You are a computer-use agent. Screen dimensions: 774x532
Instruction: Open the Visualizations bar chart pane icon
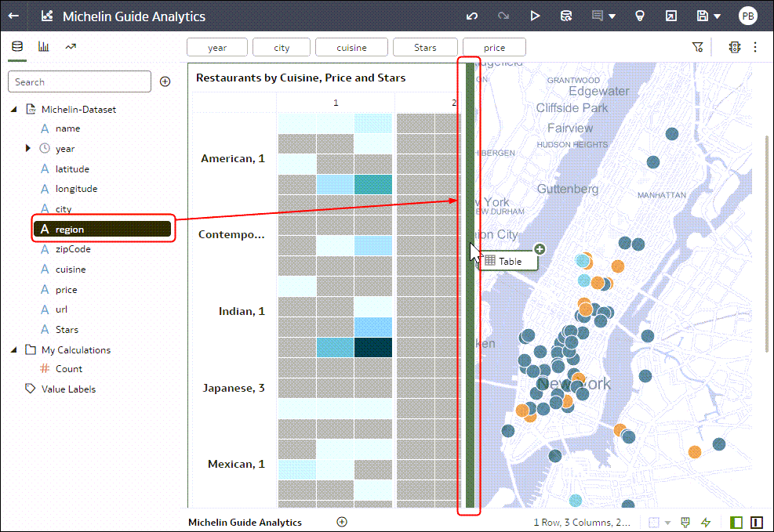(43, 47)
